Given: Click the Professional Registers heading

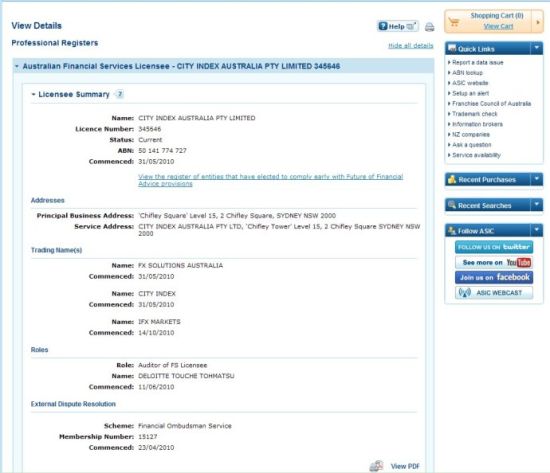Looking at the screenshot, I should coord(55,43).
